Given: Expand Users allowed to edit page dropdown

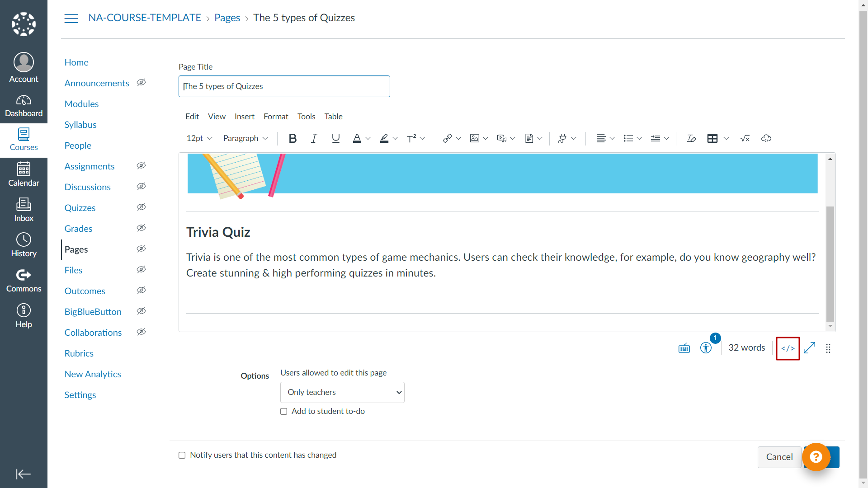Looking at the screenshot, I should (342, 392).
